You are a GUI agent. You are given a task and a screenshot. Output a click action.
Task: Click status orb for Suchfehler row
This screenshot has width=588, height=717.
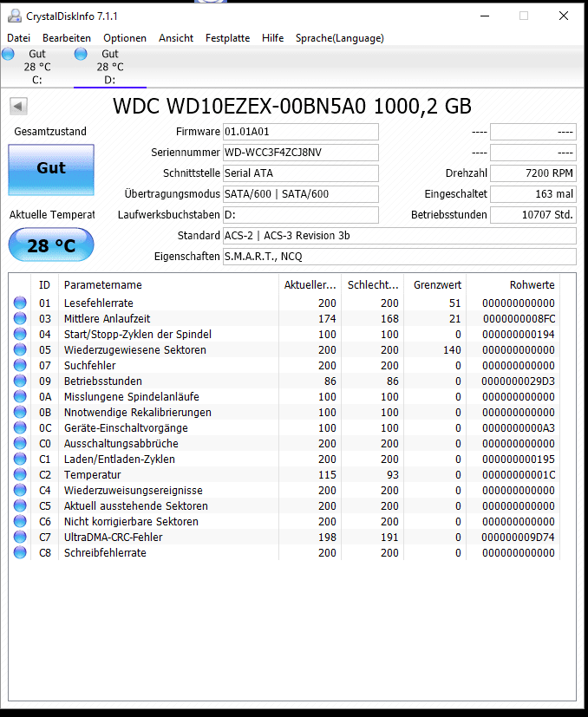(x=20, y=365)
